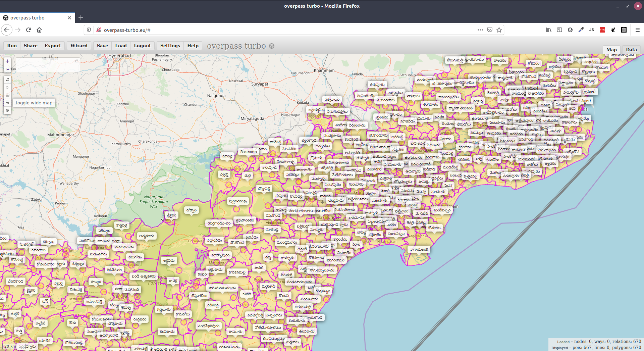Open the Firefox Library menu

click(549, 30)
